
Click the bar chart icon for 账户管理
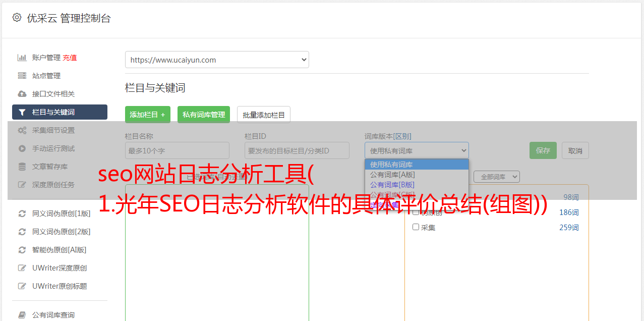pyautogui.click(x=22, y=58)
